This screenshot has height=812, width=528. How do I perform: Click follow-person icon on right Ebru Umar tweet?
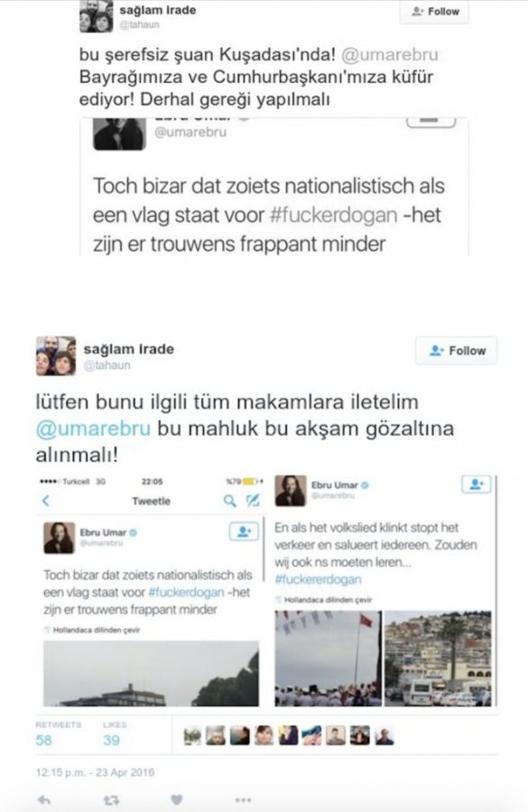tap(476, 484)
